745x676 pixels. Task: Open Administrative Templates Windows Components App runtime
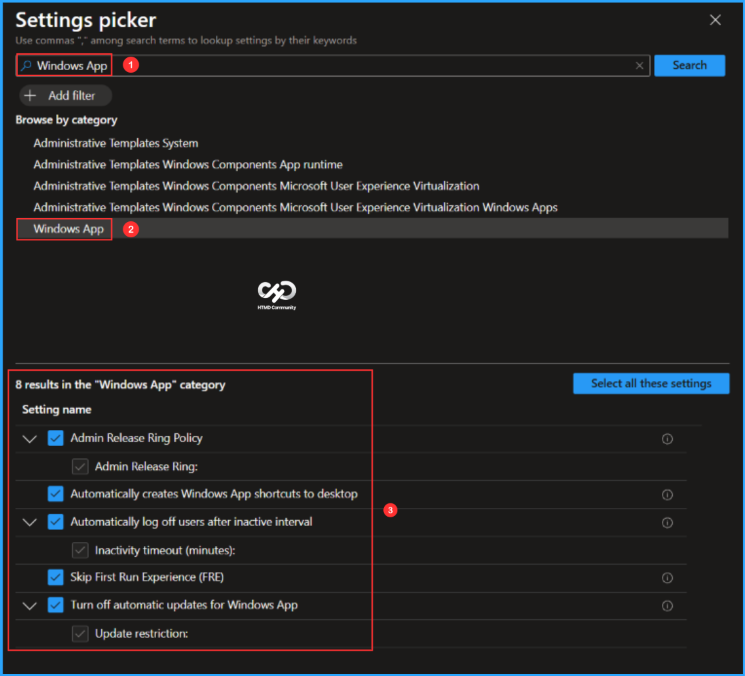coord(188,164)
